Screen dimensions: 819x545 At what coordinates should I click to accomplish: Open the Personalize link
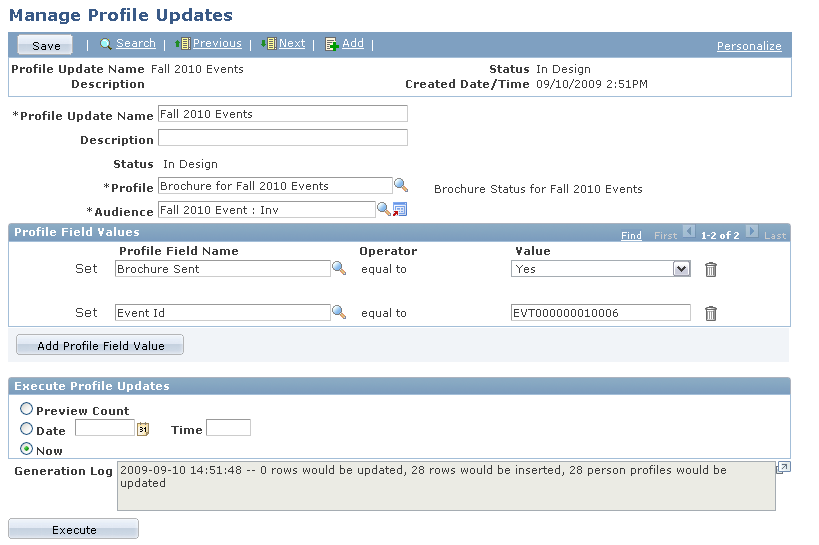(749, 46)
